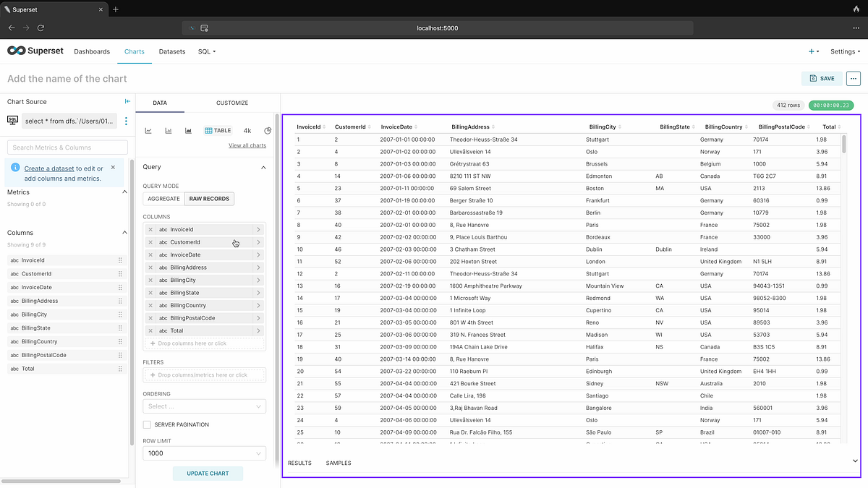The width and height of the screenshot is (868, 488).
Task: Open the View all charts link
Action: pyautogui.click(x=247, y=145)
